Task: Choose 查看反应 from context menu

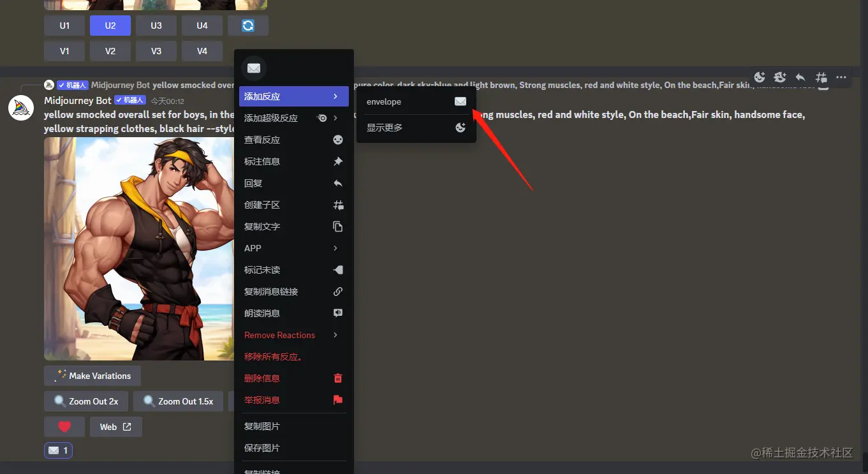Action: tap(294, 140)
